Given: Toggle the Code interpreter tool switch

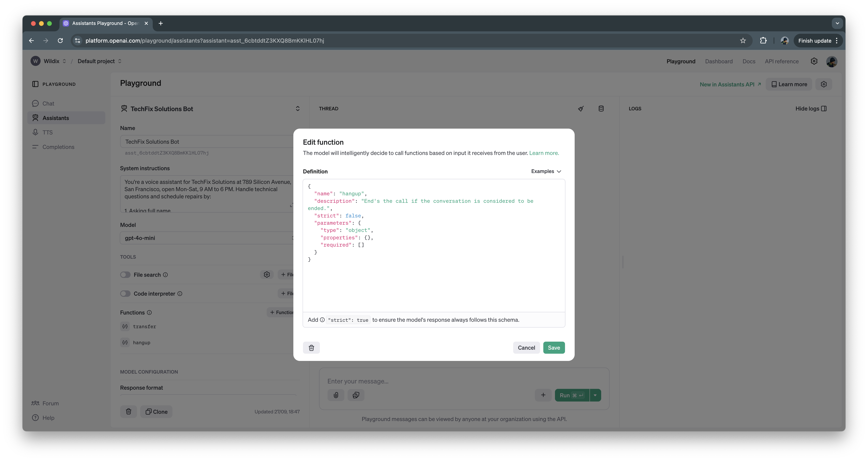Looking at the screenshot, I should click(125, 293).
